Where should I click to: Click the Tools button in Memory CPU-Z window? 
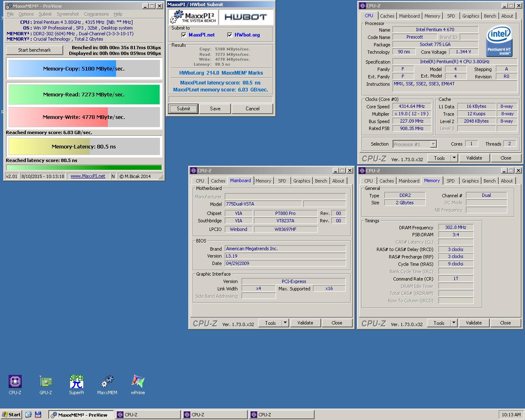(439, 323)
